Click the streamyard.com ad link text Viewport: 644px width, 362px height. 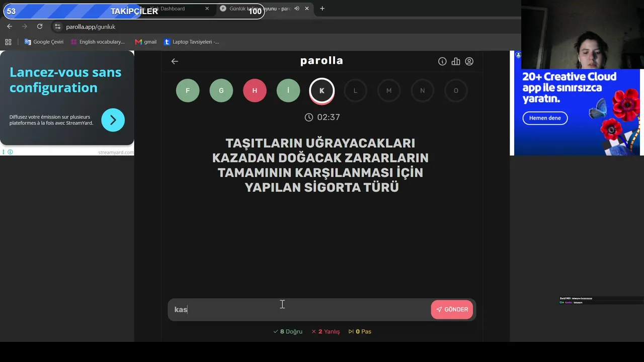(116, 152)
